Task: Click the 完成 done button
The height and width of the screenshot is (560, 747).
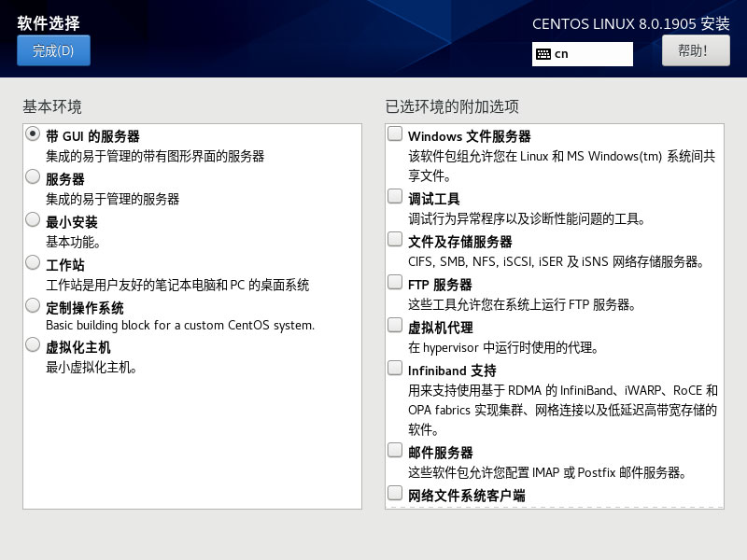Action: (50, 50)
